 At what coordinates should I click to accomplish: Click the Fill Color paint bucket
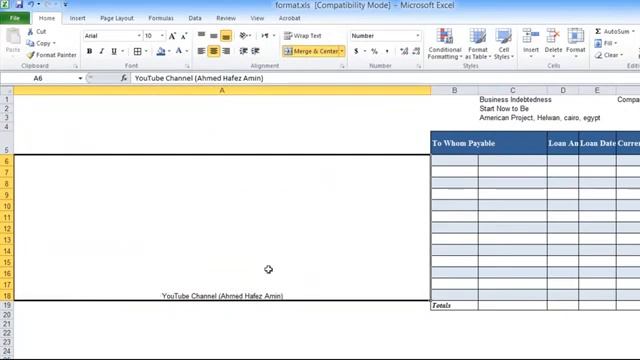161,51
